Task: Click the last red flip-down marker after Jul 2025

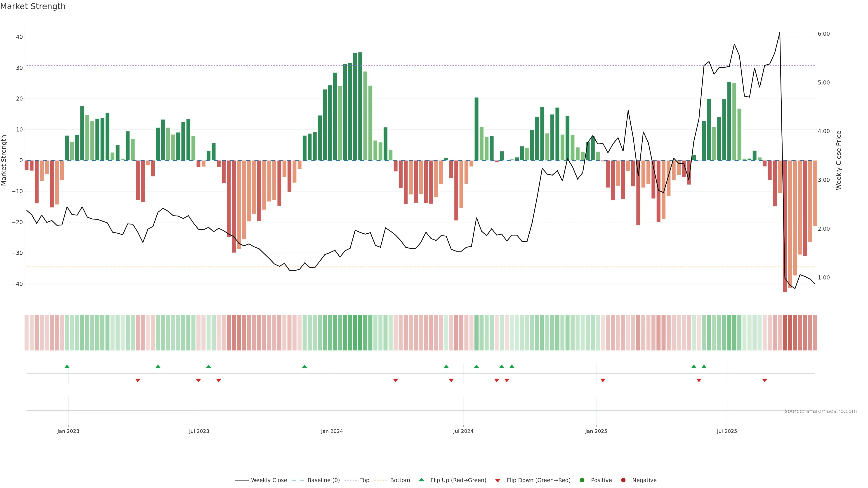Action: tap(764, 380)
